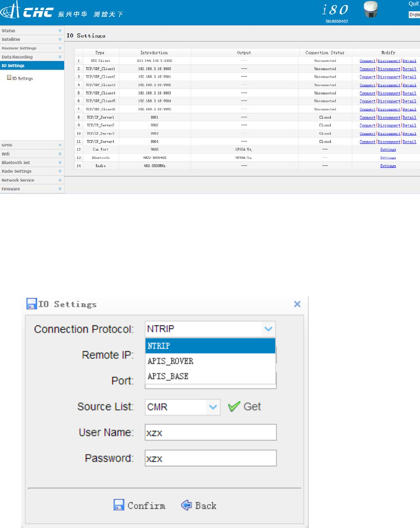Viewport: 420px width, 528px height.
Task: Expand the GPRS section chevron
Action: click(x=60, y=145)
